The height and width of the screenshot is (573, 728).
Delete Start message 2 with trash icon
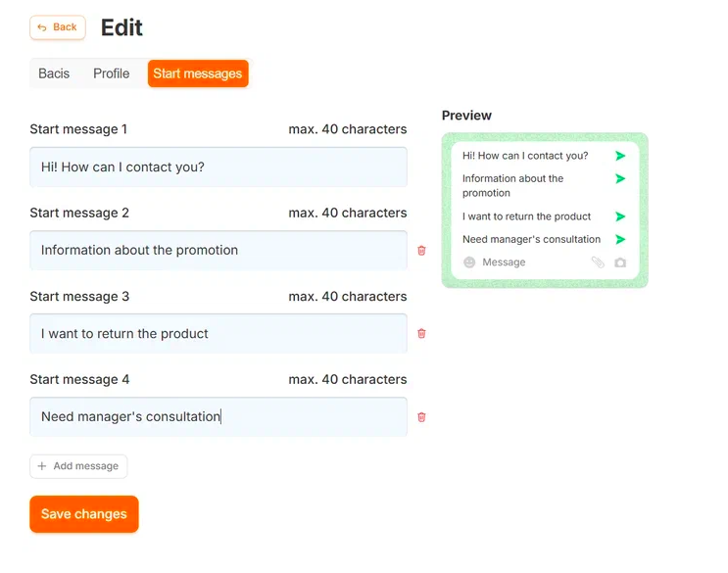pos(421,250)
